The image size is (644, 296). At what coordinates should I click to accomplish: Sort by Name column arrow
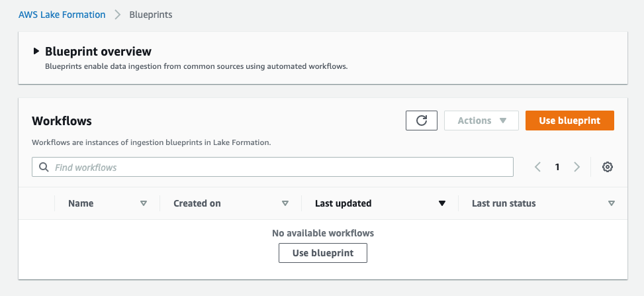point(144,203)
